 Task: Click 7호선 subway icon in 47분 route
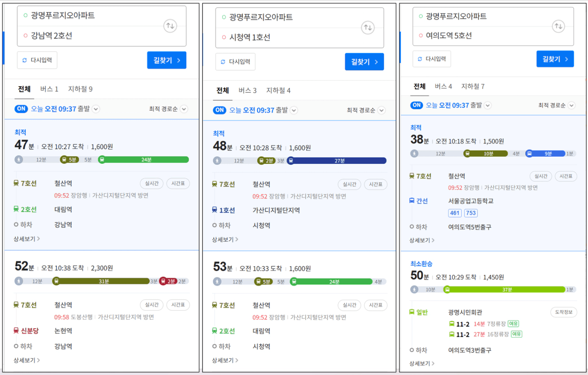click(16, 183)
